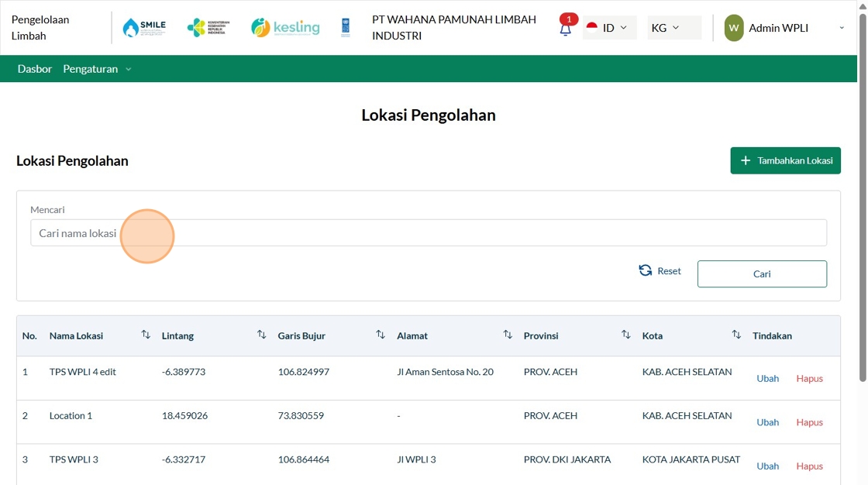Click the page vertical scrollbar
The image size is (868, 485).
pos(863,197)
